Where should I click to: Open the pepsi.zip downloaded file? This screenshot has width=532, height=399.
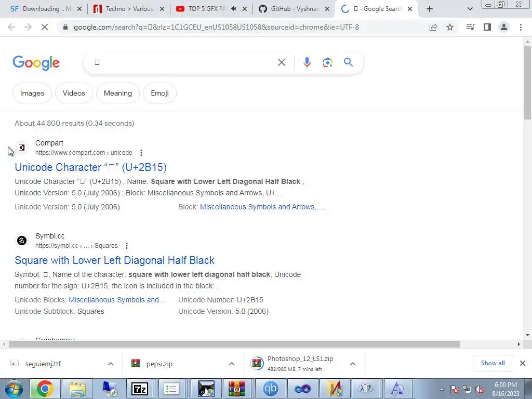point(159,364)
